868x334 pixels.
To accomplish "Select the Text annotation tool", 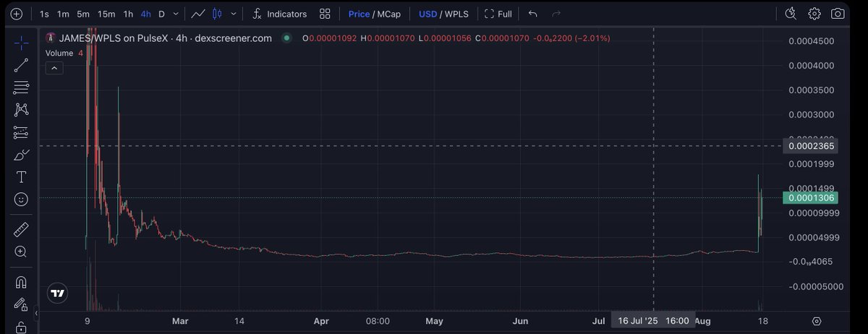I will pos(22,177).
